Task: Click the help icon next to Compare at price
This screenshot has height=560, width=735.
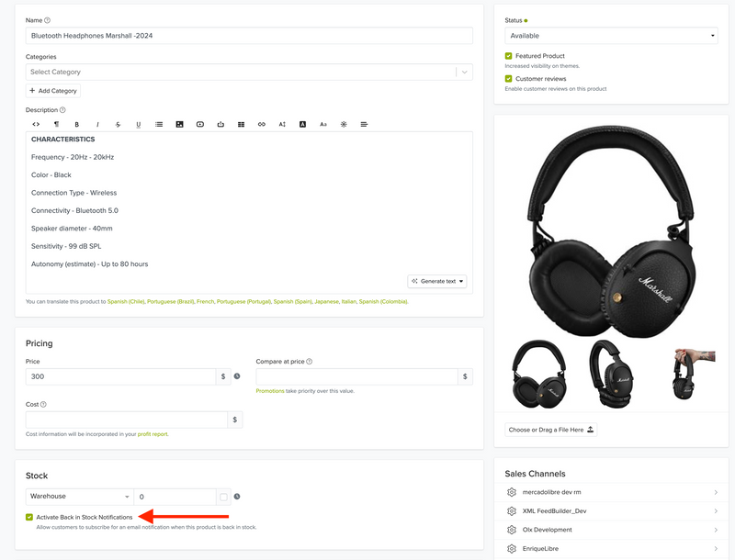Action: (310, 362)
